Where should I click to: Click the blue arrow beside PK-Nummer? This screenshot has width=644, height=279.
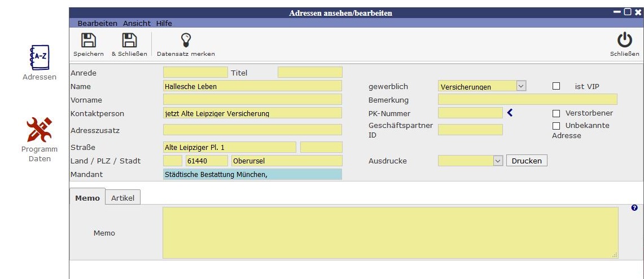(510, 113)
